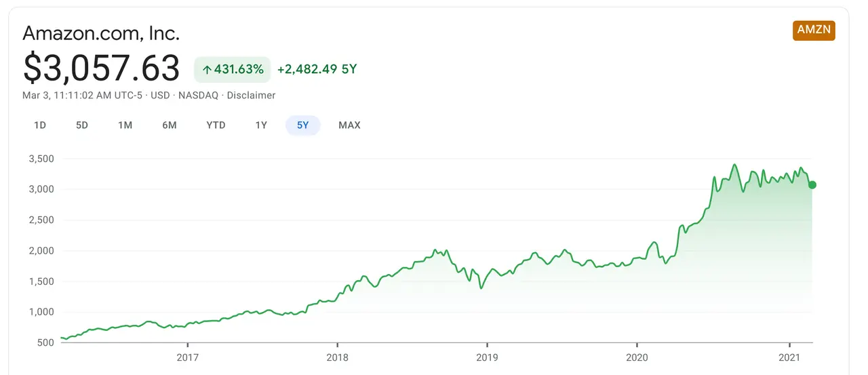The height and width of the screenshot is (375, 868).
Task: Click the highlighted 5Y range tab
Action: click(303, 125)
